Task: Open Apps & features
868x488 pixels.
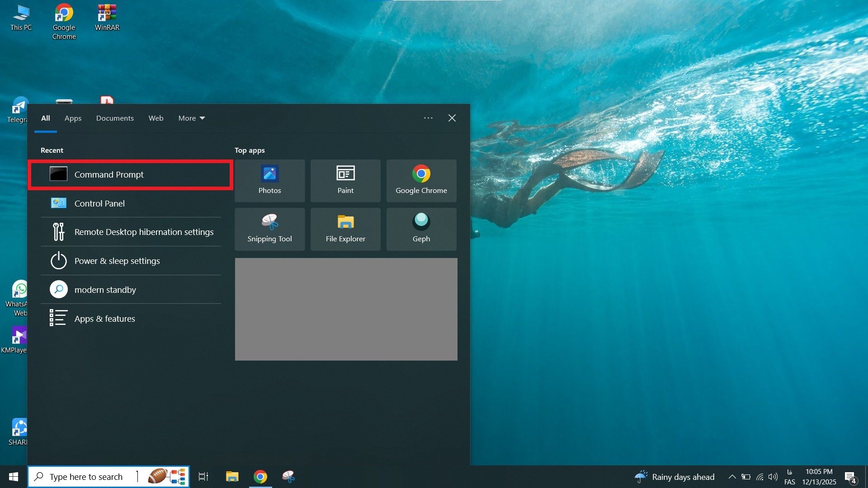Action: (104, 319)
